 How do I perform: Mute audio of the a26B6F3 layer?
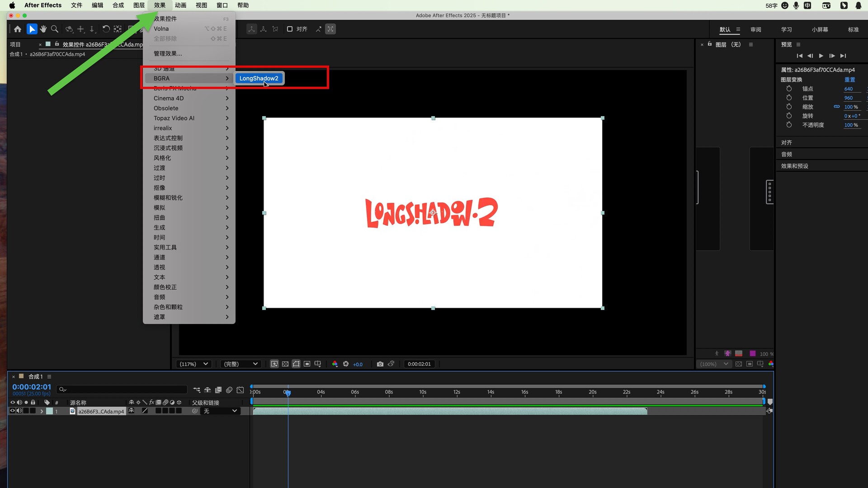[19, 411]
